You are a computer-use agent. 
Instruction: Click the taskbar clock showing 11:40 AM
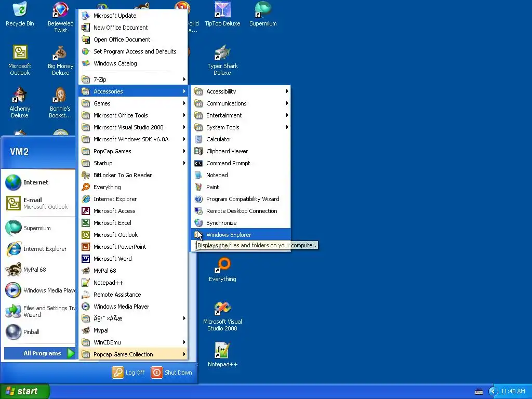tap(513, 392)
